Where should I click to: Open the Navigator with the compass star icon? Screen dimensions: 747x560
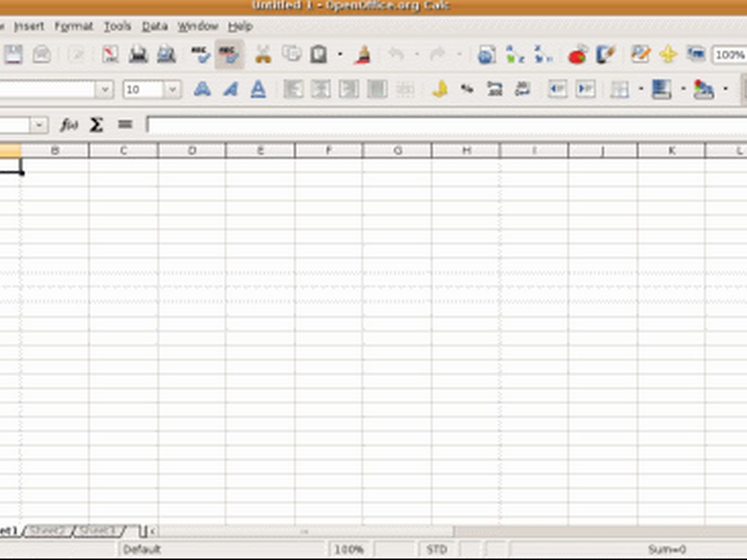[x=668, y=55]
